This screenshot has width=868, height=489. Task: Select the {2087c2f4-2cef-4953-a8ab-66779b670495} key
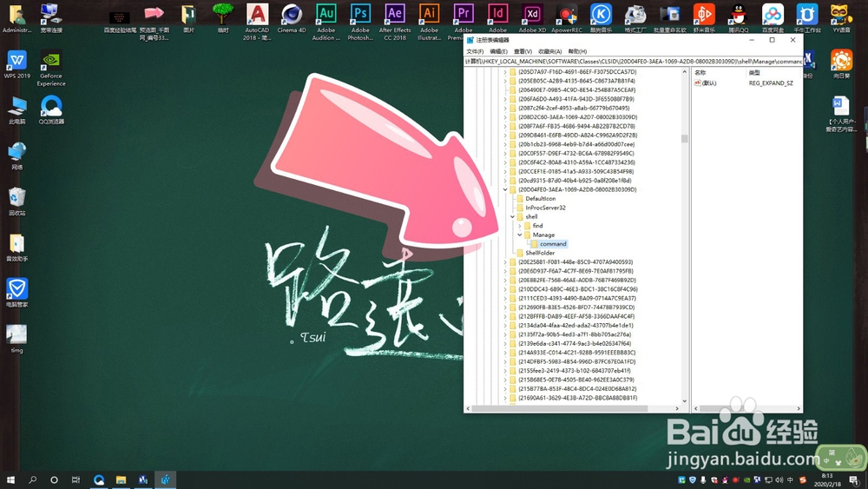click(574, 108)
